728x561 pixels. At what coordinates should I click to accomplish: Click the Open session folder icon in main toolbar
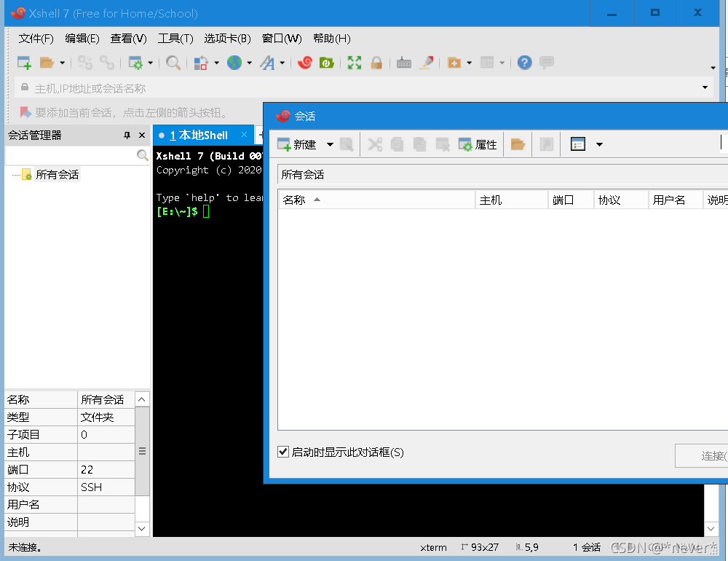(47, 63)
